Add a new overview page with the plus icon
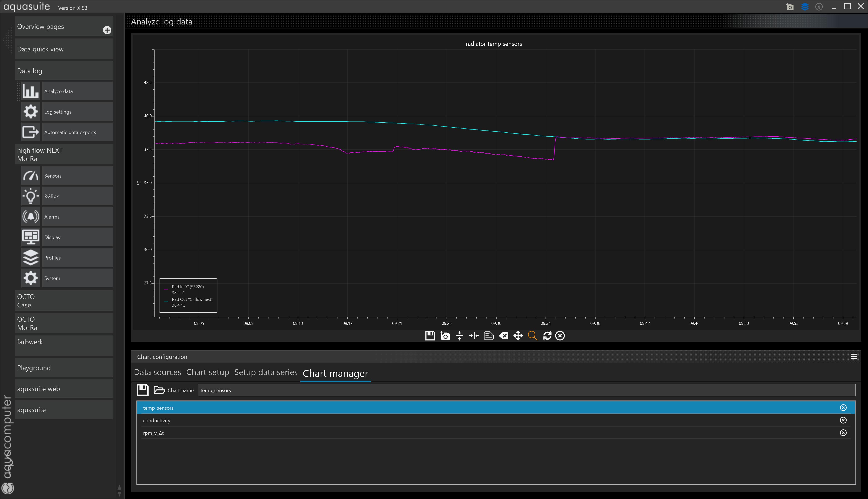Image resolution: width=868 pixels, height=499 pixels. point(107,30)
